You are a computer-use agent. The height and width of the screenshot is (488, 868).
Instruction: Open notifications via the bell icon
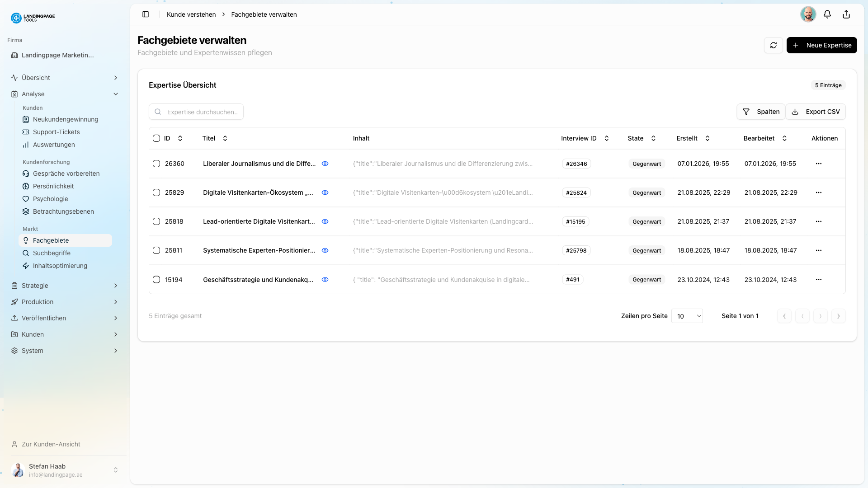point(827,14)
